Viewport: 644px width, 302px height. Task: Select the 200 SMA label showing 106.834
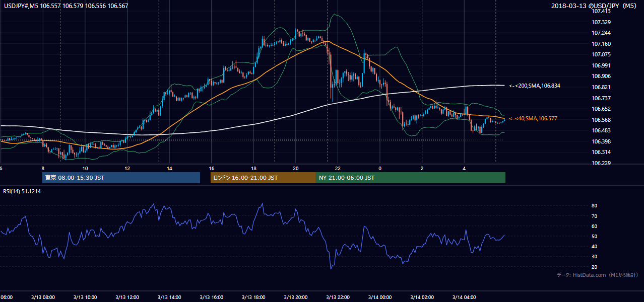tap(534, 86)
